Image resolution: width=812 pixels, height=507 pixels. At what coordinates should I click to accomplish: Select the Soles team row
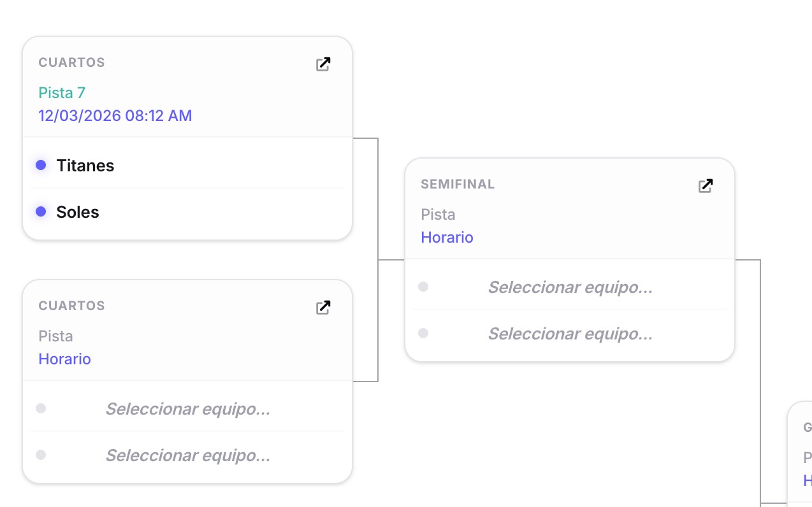[77, 211]
